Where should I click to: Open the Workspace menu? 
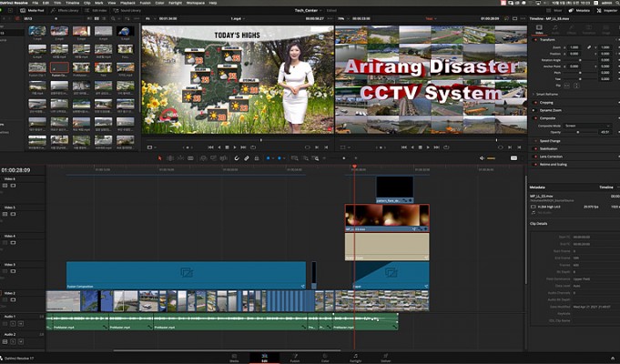(196, 3)
